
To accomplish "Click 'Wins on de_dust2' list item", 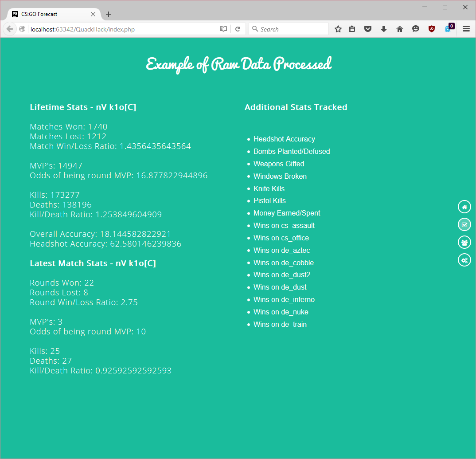I will tap(282, 275).
